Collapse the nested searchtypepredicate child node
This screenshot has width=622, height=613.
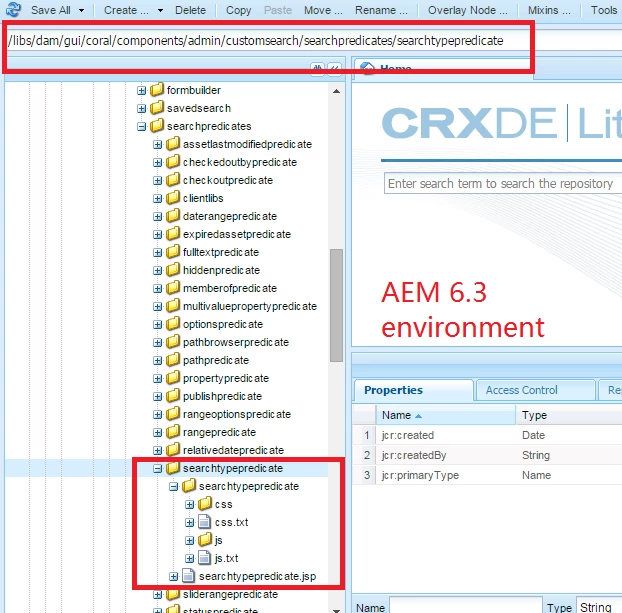pos(173,486)
